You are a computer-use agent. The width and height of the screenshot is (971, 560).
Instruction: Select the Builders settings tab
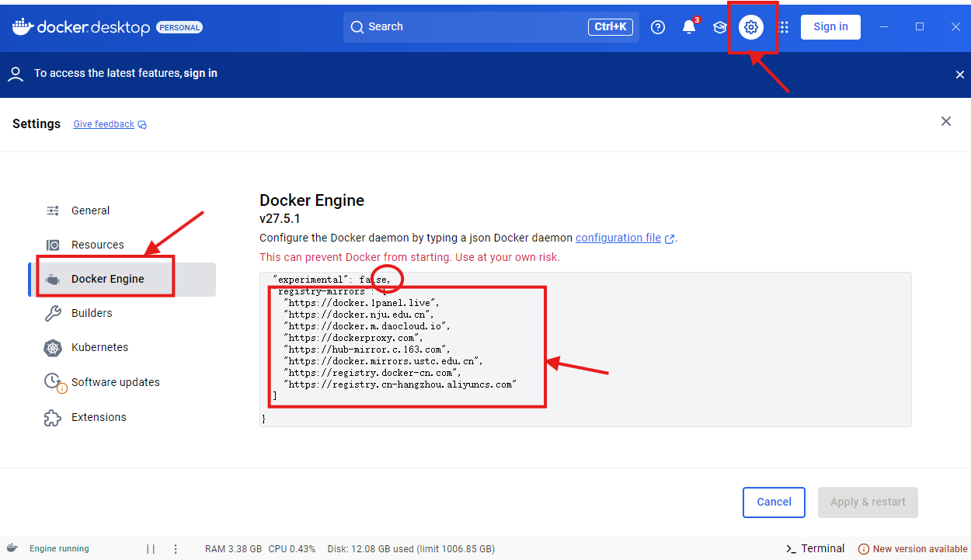[x=122, y=313]
